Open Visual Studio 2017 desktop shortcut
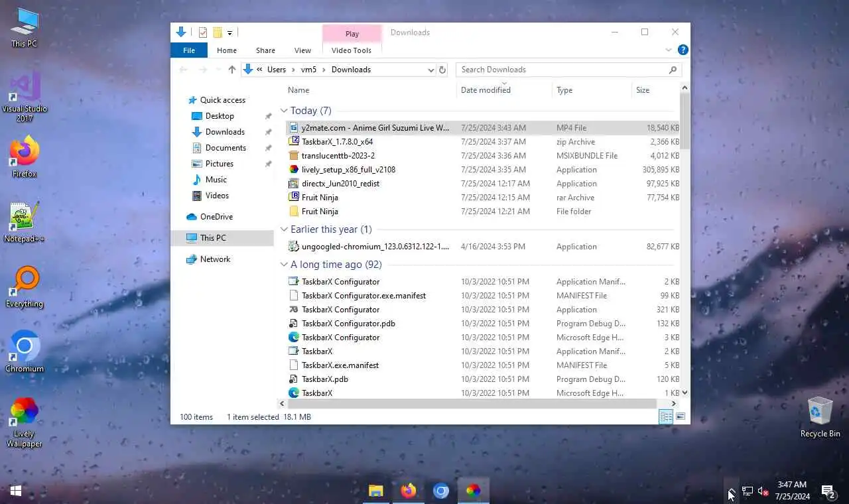 click(x=25, y=97)
